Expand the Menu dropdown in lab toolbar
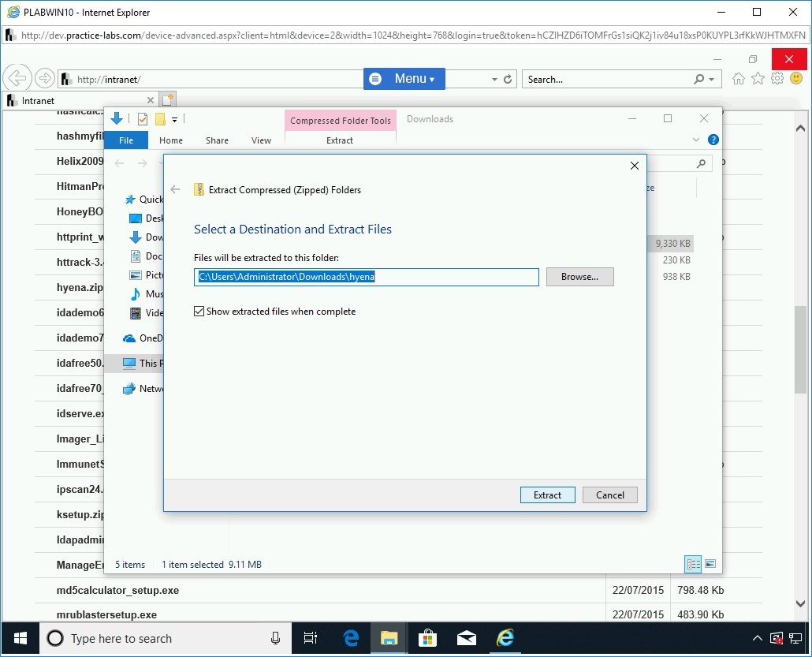 click(x=404, y=79)
